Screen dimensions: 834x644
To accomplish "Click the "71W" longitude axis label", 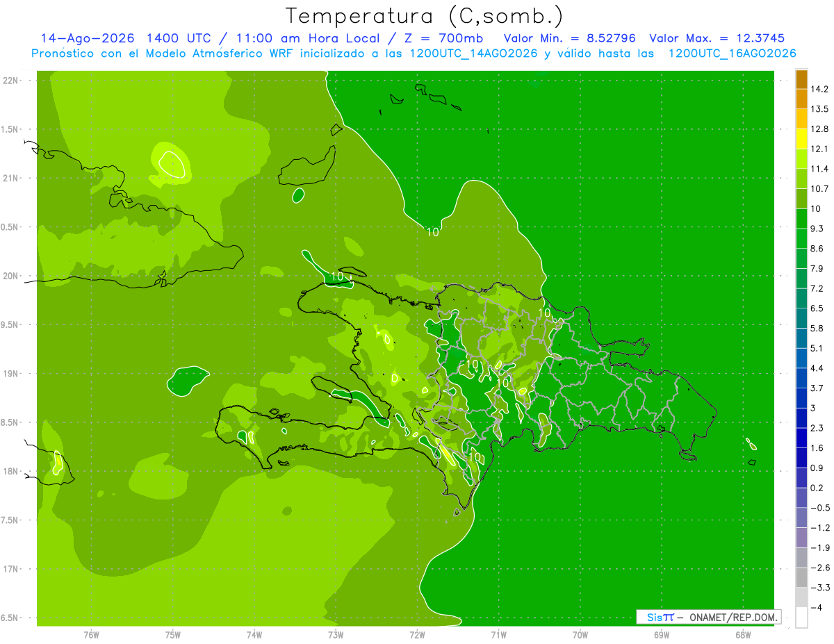I will [x=498, y=635].
